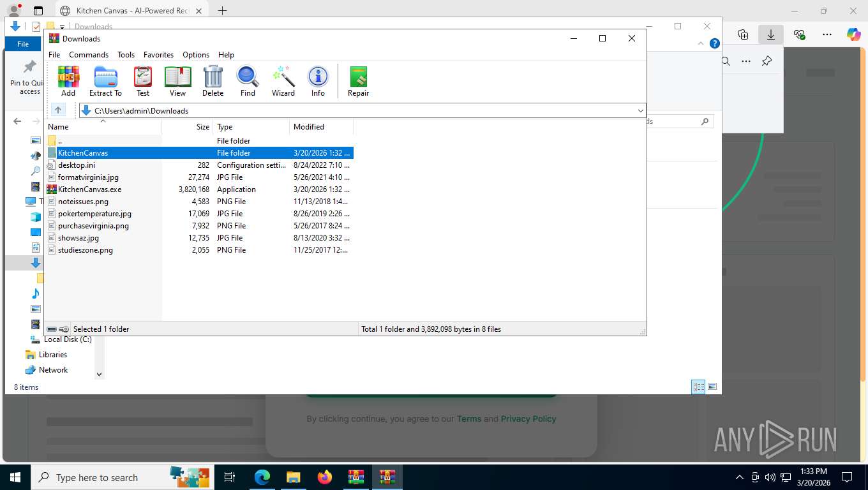Click the volume icon in system tray

coord(770,477)
